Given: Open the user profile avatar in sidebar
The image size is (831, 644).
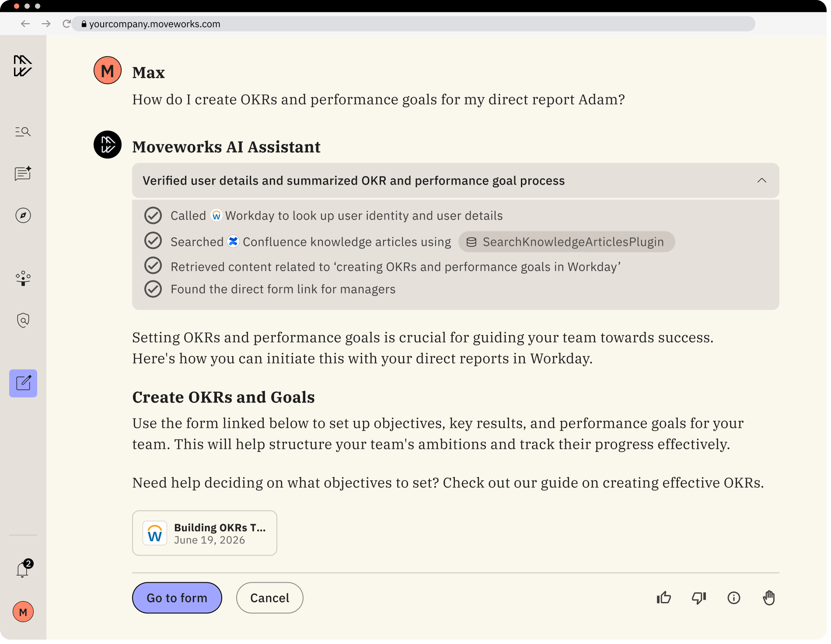Looking at the screenshot, I should tap(23, 612).
